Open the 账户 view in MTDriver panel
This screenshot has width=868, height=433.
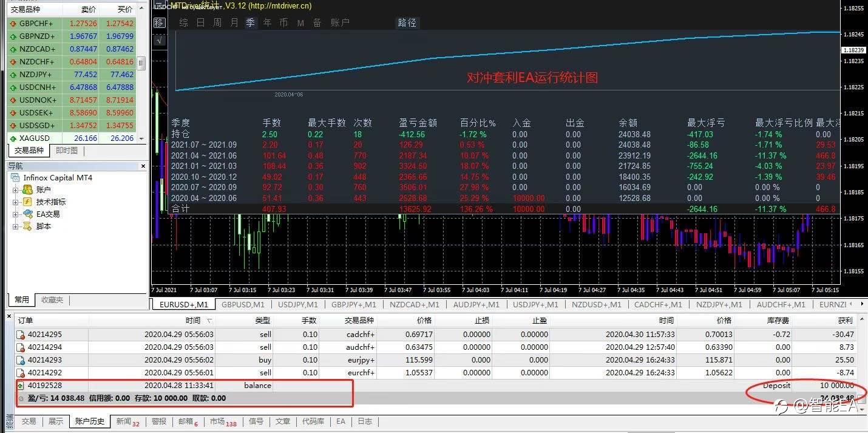(x=340, y=22)
